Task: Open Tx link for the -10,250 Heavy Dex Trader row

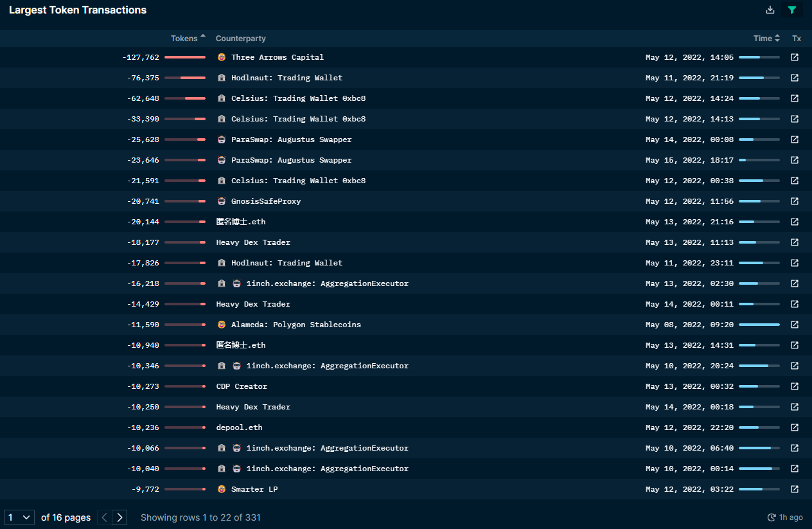Action: (795, 407)
